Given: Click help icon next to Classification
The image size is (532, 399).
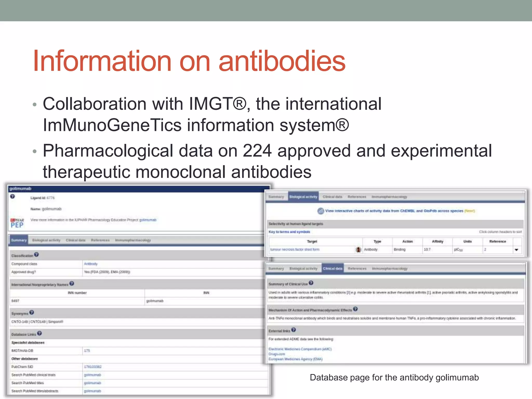Looking at the screenshot, I should pyautogui.click(x=36, y=255).
